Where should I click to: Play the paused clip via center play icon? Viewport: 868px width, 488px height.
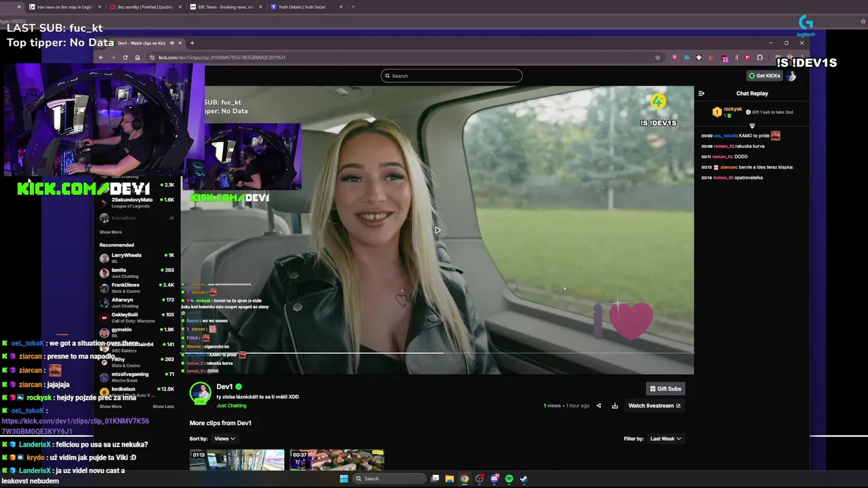pyautogui.click(x=437, y=230)
